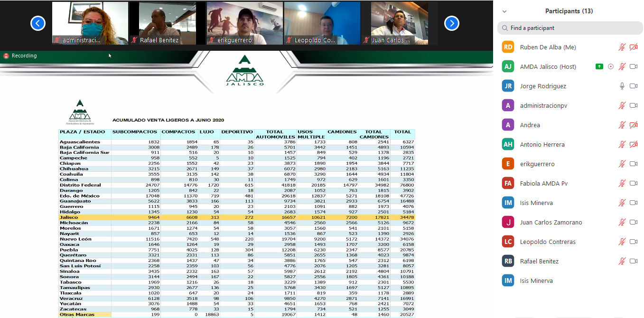Toggle erikguerrero's mute icon in participant list
Image resolution: width=644 pixels, height=318 pixels.
pos(622,164)
